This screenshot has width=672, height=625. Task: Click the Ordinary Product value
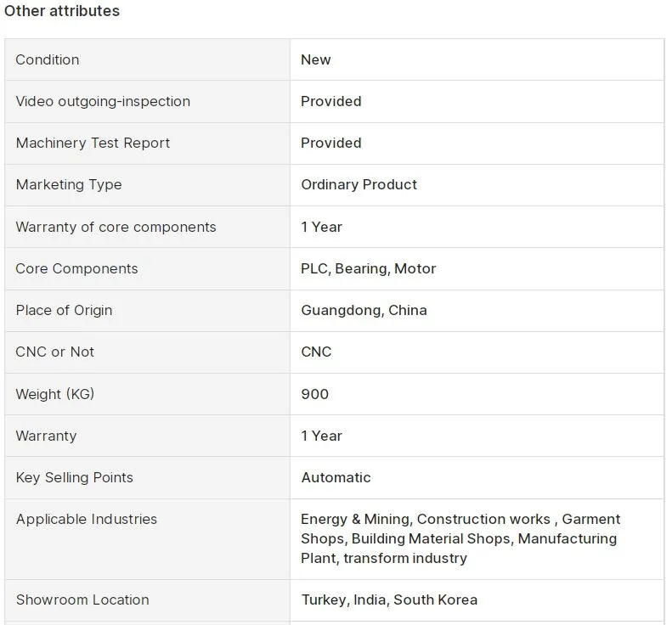pyautogui.click(x=359, y=184)
